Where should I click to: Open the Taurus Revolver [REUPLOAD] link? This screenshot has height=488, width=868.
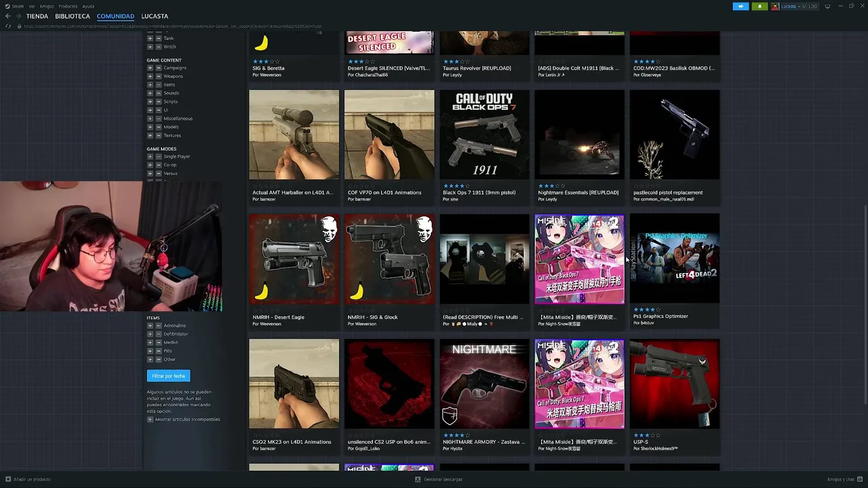coord(477,68)
